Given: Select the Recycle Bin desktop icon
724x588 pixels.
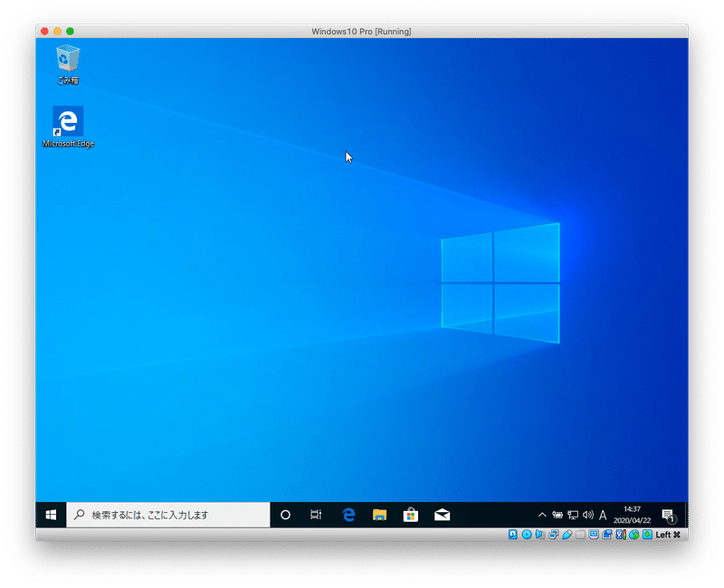Looking at the screenshot, I should point(68,64).
